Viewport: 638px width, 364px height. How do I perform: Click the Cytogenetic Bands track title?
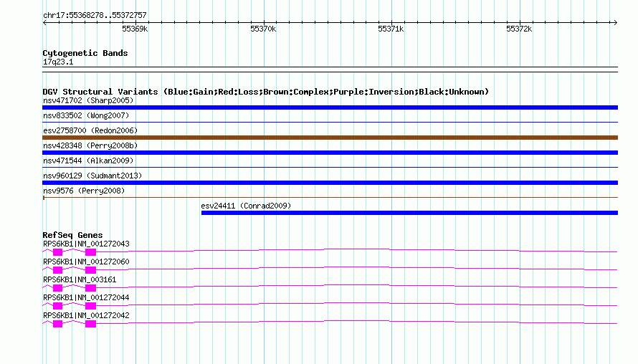(85, 53)
